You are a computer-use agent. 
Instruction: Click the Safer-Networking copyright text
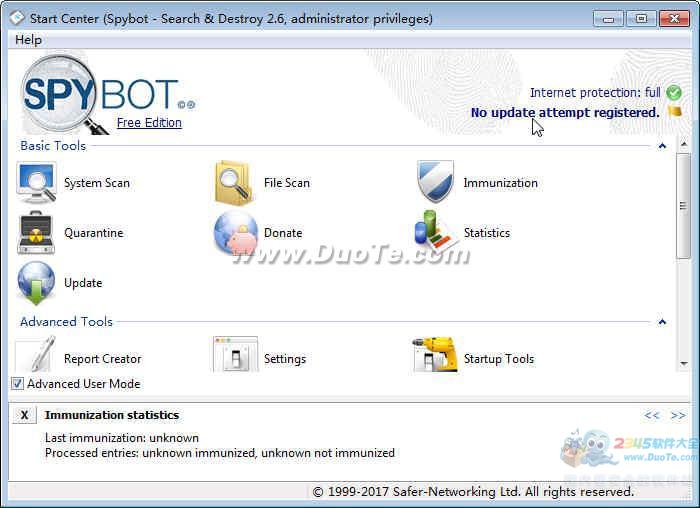(x=473, y=492)
